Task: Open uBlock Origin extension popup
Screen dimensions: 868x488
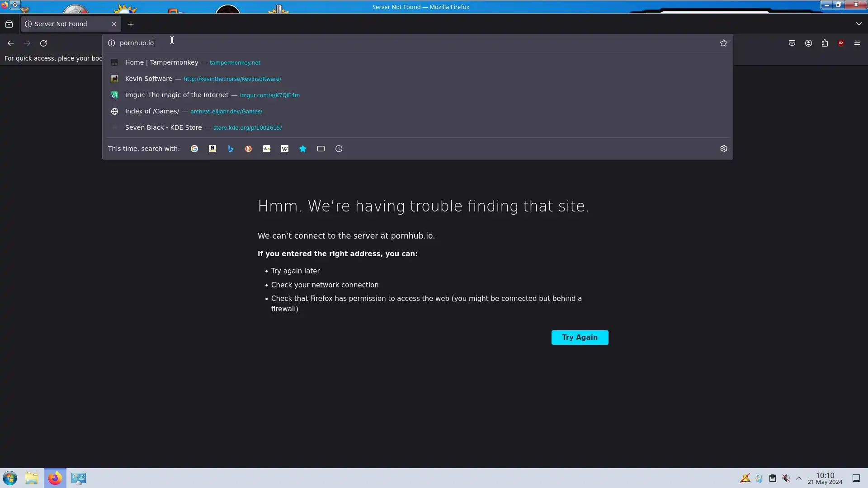Action: (x=841, y=43)
